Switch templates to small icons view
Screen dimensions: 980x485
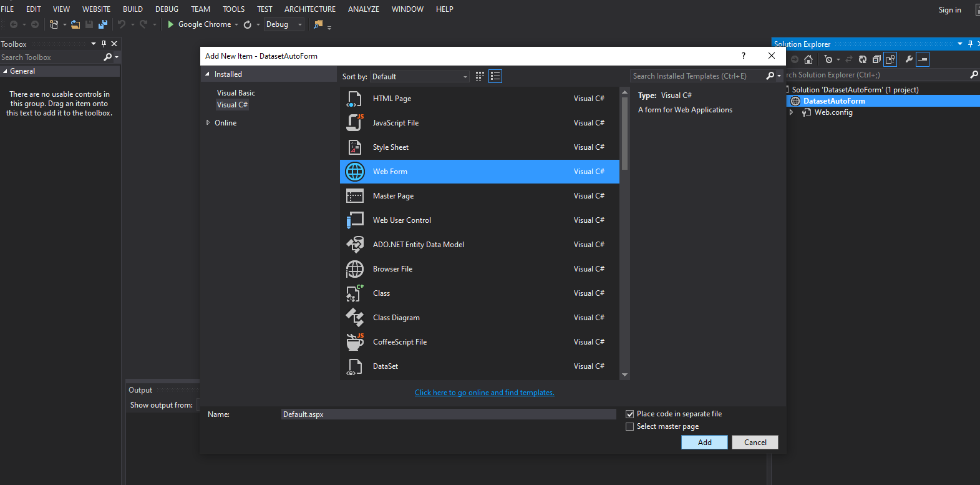pyautogui.click(x=480, y=76)
